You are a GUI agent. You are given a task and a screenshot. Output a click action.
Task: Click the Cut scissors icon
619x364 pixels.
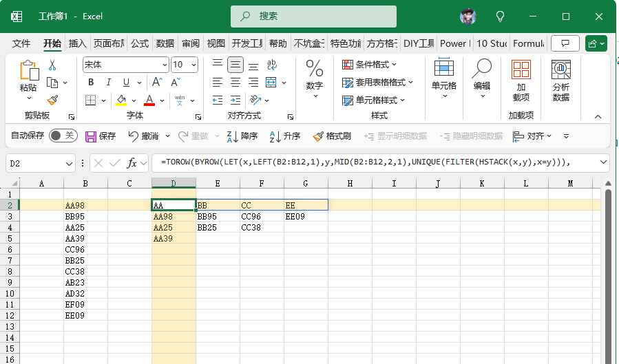(52, 65)
